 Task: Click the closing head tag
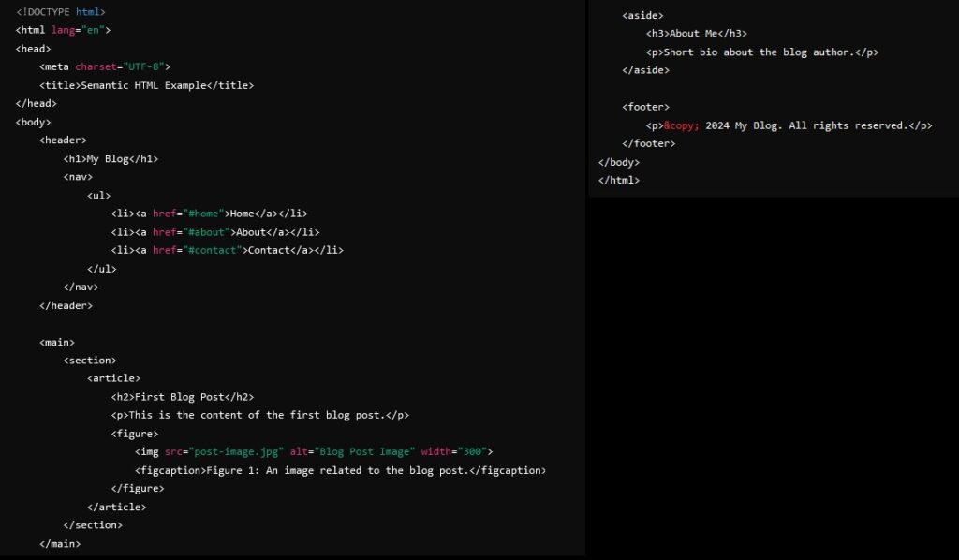point(37,103)
